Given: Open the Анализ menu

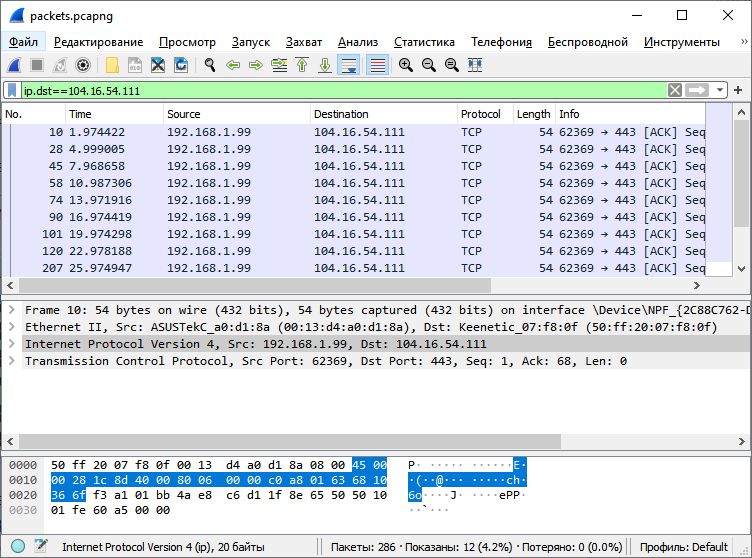Looking at the screenshot, I should [x=358, y=42].
